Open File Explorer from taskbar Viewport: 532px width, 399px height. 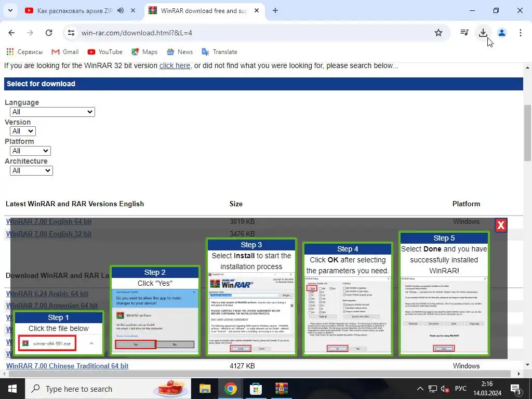click(205, 389)
